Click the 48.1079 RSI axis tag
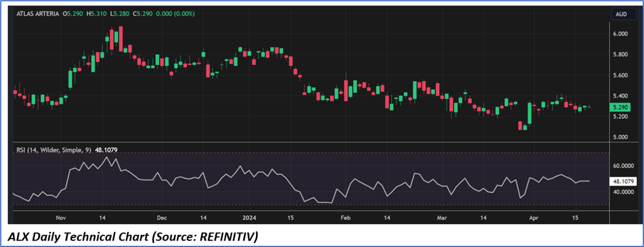The width and height of the screenshot is (644, 247). tap(623, 181)
